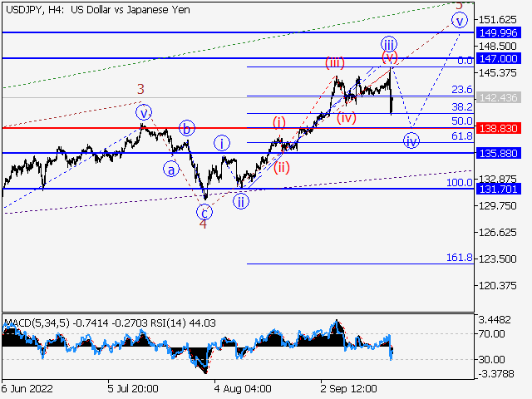Click the red (ii) subwave label
532x399 pixels.
(x=282, y=167)
